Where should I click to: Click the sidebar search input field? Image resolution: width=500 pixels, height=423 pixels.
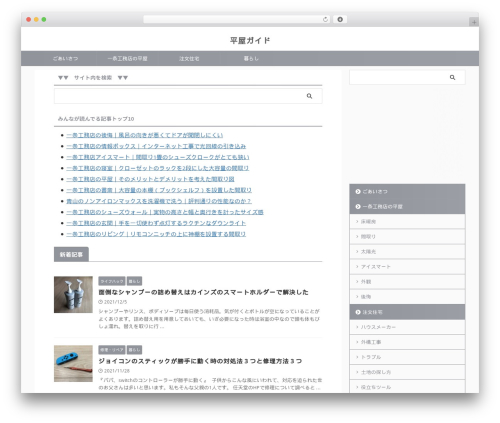(x=407, y=77)
